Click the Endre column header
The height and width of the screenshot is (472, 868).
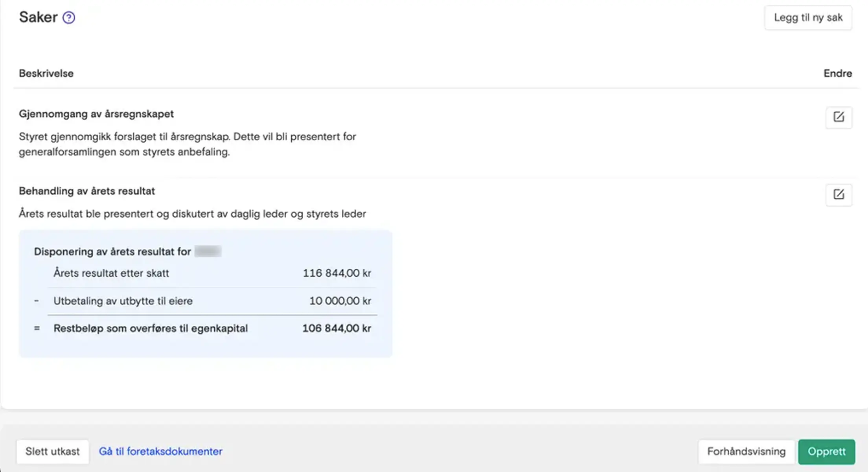pyautogui.click(x=837, y=73)
